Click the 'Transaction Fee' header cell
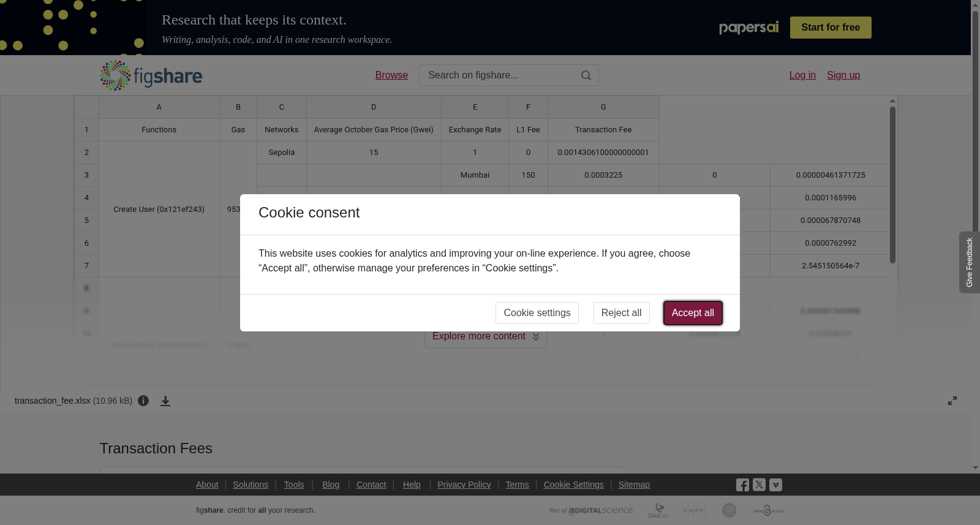The image size is (980, 525). [x=603, y=130]
